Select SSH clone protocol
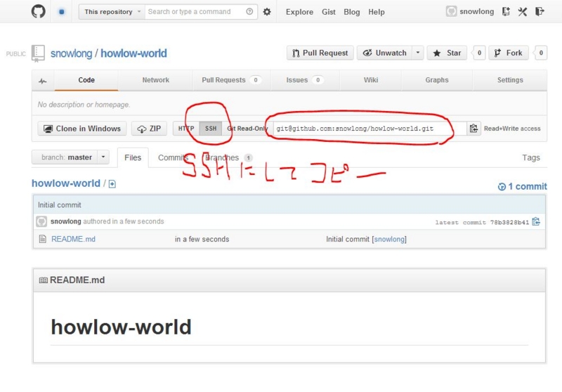Viewport: 562px width, 392px height. coord(211,129)
